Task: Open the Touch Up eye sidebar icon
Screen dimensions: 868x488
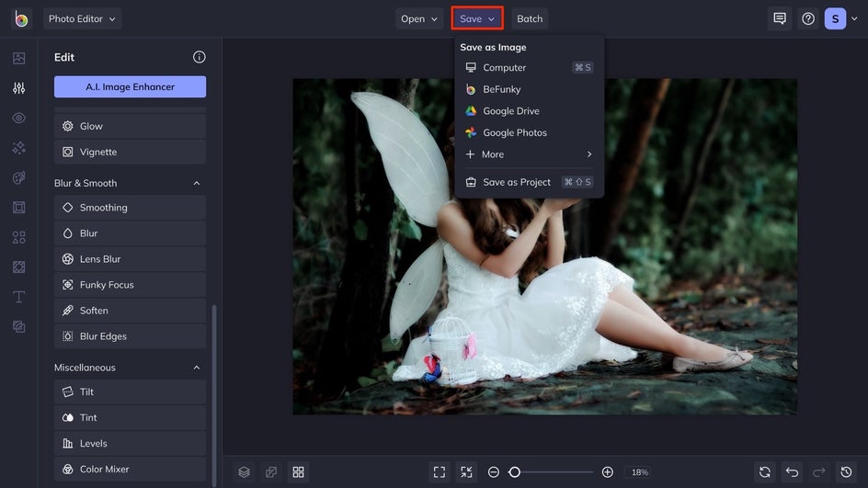Action: coord(18,118)
